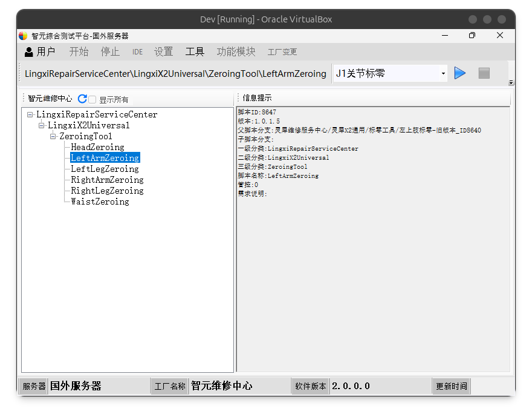Image resolution: width=532 pixels, height=420 pixels.
Task: Select the ZeroingTool tree label
Action: [x=86, y=136]
